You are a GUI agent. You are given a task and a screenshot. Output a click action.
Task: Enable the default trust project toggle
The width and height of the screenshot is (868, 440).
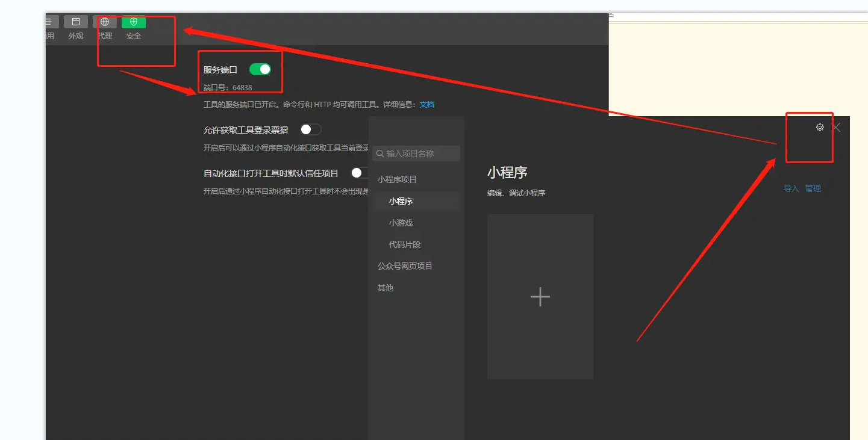[360, 172]
